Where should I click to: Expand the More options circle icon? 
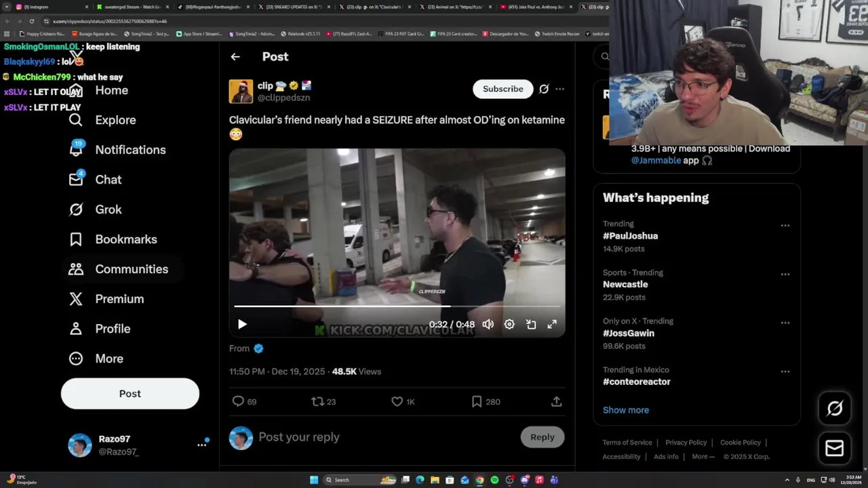tap(76, 359)
